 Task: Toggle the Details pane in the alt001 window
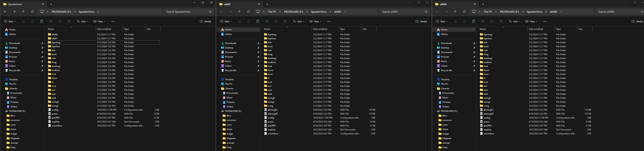tap(421, 22)
